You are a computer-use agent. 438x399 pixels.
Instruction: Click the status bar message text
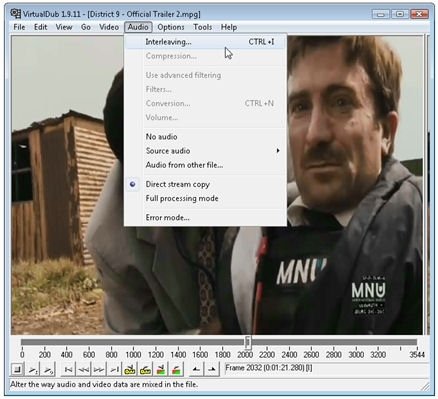[104, 384]
